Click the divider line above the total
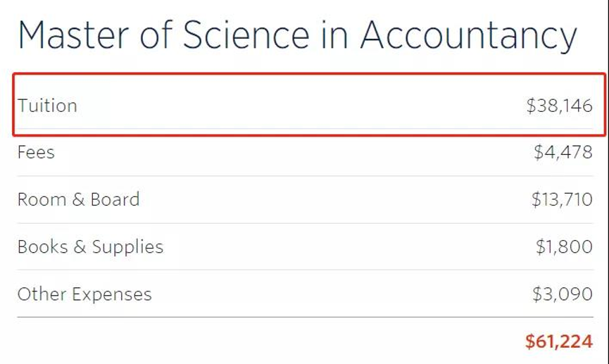 pyautogui.click(x=306, y=318)
